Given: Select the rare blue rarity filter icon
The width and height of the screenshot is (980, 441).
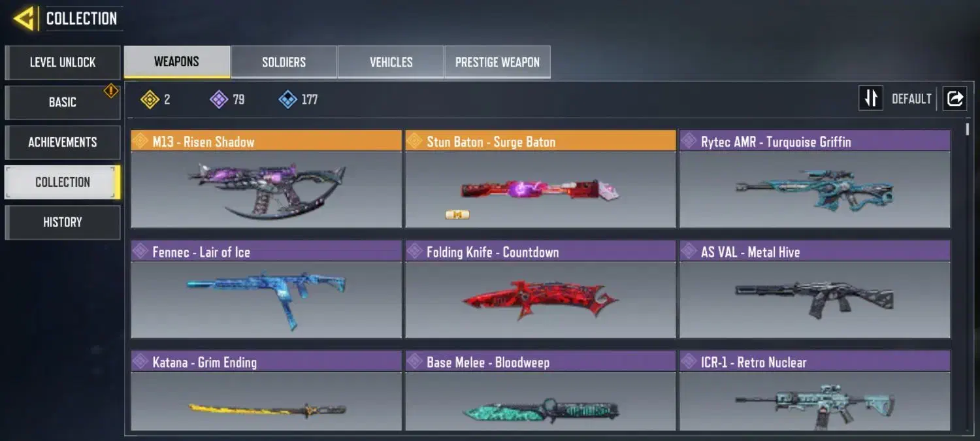Looking at the screenshot, I should [287, 99].
